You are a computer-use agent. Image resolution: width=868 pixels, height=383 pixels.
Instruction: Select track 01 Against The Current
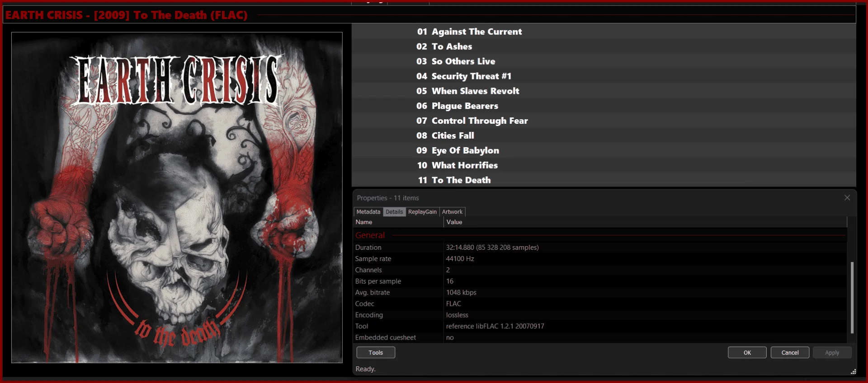point(604,32)
